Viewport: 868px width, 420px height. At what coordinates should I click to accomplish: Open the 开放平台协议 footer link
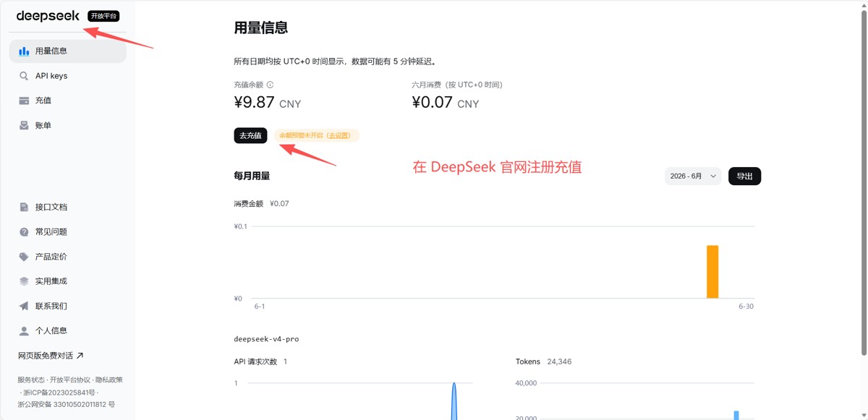pos(70,380)
